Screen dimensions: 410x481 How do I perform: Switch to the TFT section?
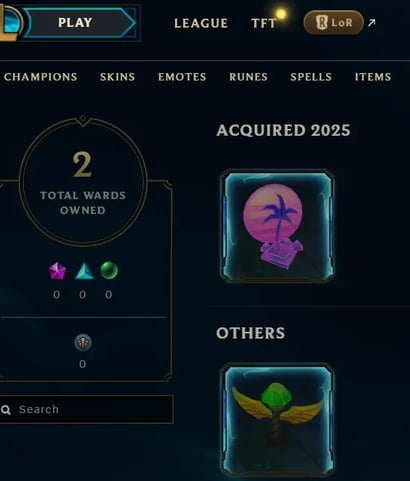point(264,23)
